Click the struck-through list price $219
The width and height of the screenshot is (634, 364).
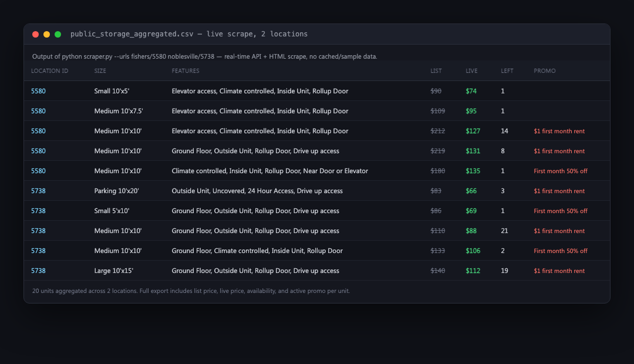point(437,151)
